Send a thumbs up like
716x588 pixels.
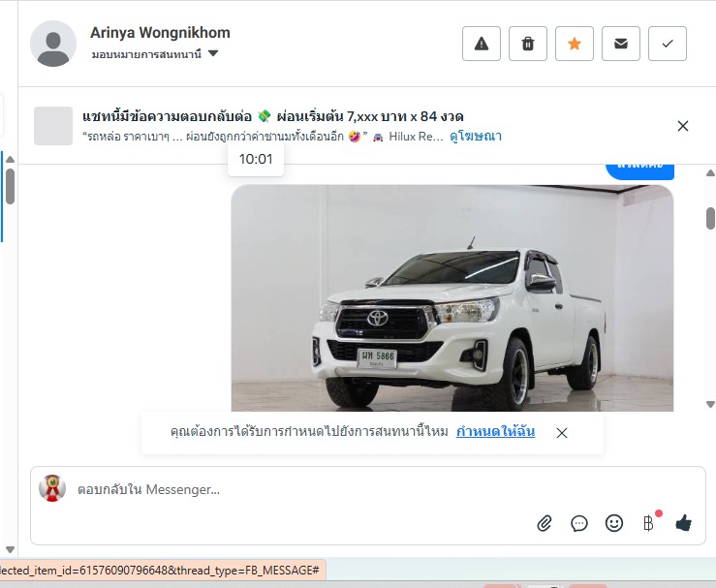[683, 523]
